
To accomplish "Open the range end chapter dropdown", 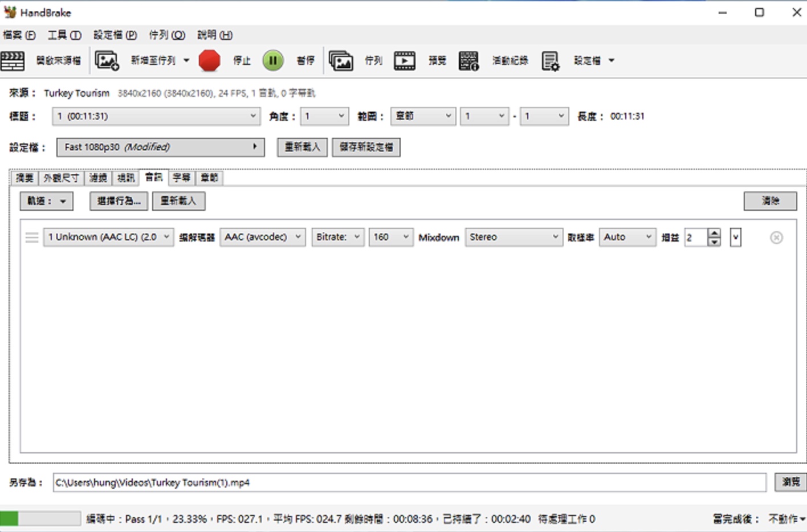I will click(x=544, y=116).
